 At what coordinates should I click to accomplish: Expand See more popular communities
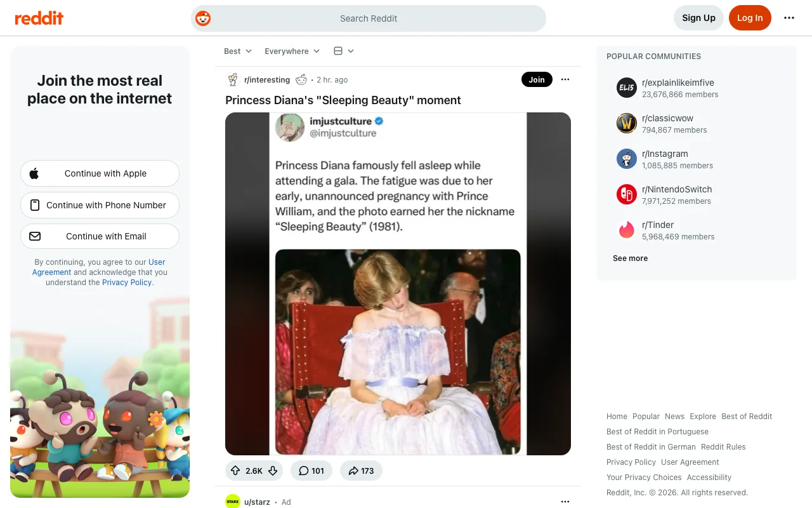click(x=631, y=258)
